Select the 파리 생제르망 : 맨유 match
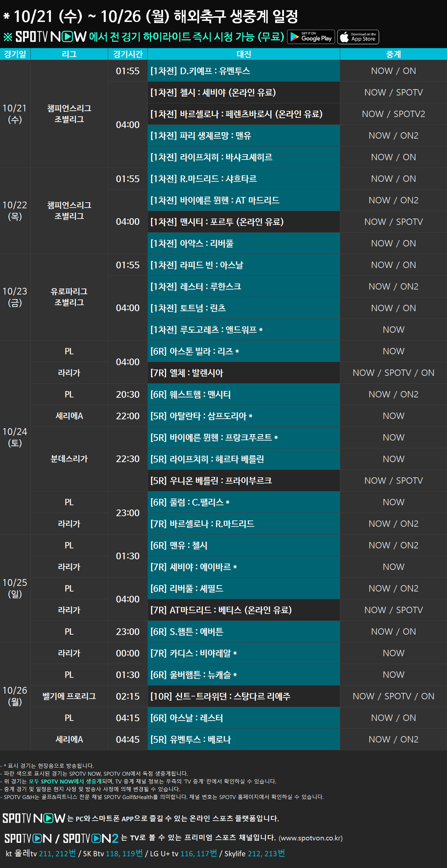 coord(243,135)
